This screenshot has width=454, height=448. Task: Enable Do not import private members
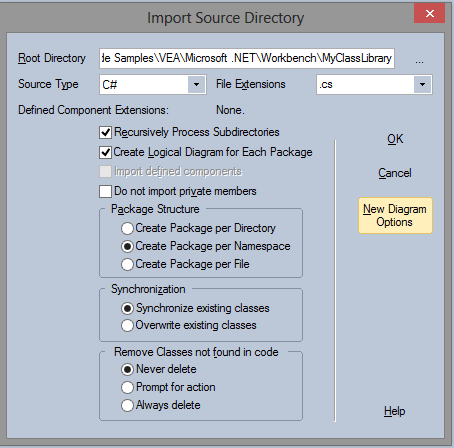point(106,192)
